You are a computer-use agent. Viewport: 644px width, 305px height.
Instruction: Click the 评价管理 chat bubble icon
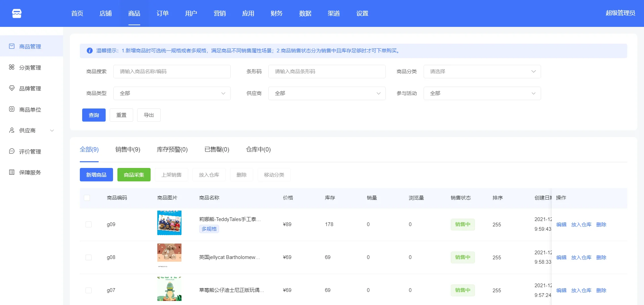(x=12, y=151)
